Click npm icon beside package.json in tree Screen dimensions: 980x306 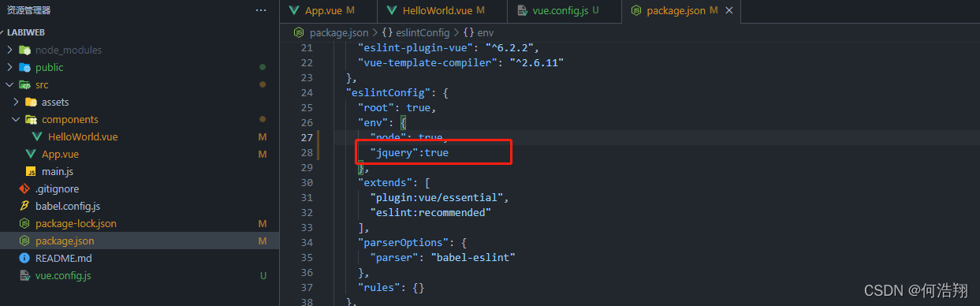24,241
